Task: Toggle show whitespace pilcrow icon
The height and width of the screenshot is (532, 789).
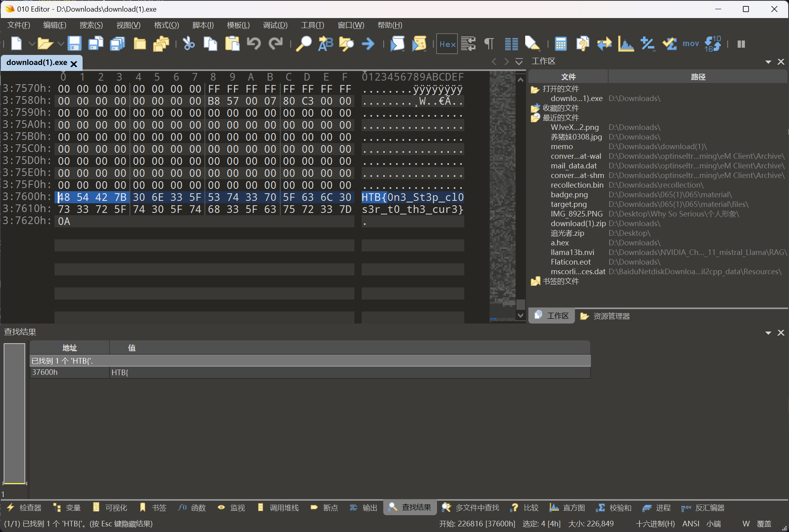Action: pyautogui.click(x=489, y=44)
